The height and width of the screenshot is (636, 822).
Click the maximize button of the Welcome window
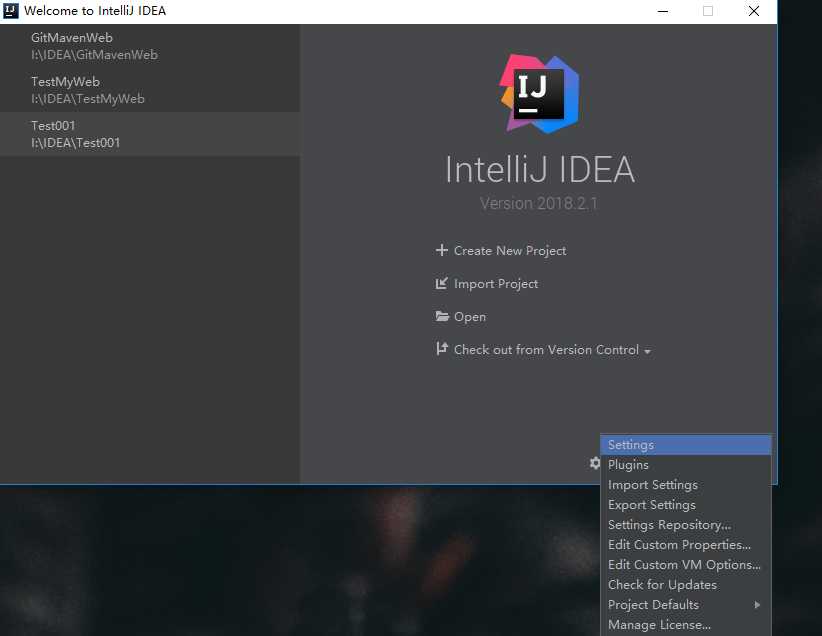tap(708, 11)
